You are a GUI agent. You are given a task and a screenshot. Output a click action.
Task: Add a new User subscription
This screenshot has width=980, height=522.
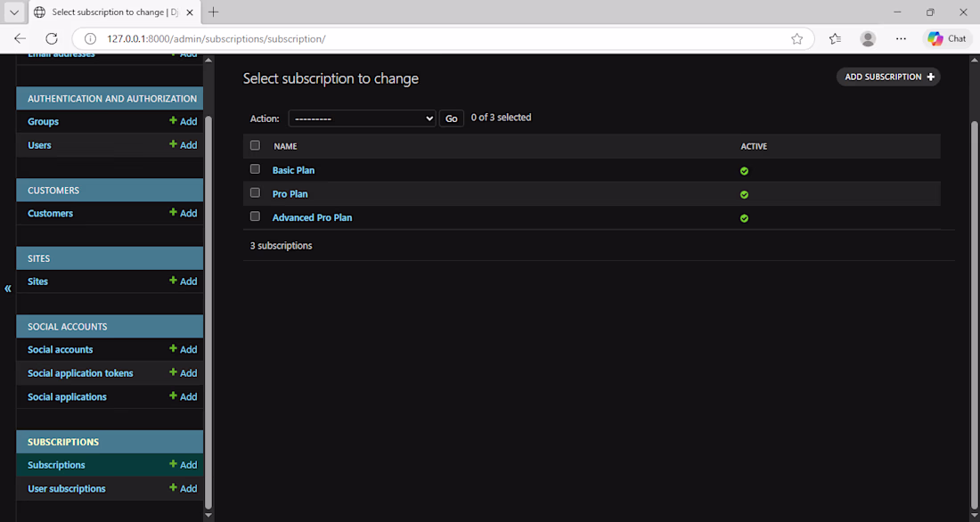tap(184, 489)
